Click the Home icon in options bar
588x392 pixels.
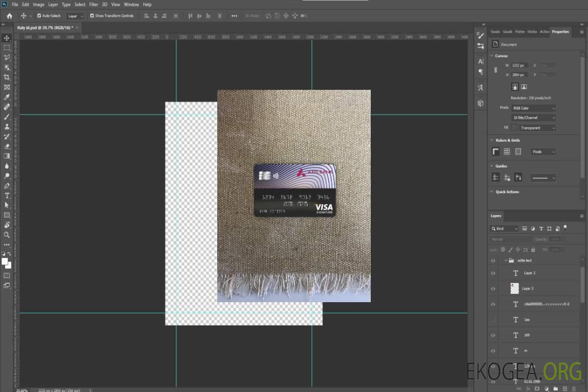click(9, 16)
